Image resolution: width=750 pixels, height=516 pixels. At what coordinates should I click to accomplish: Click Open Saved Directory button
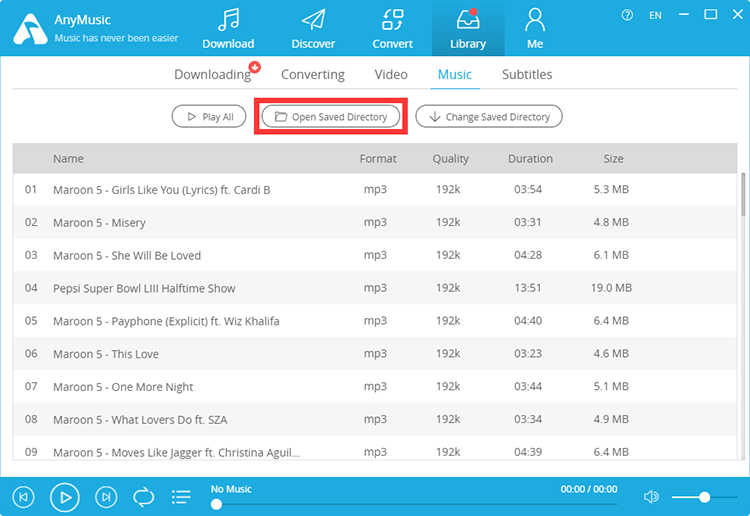pos(331,117)
